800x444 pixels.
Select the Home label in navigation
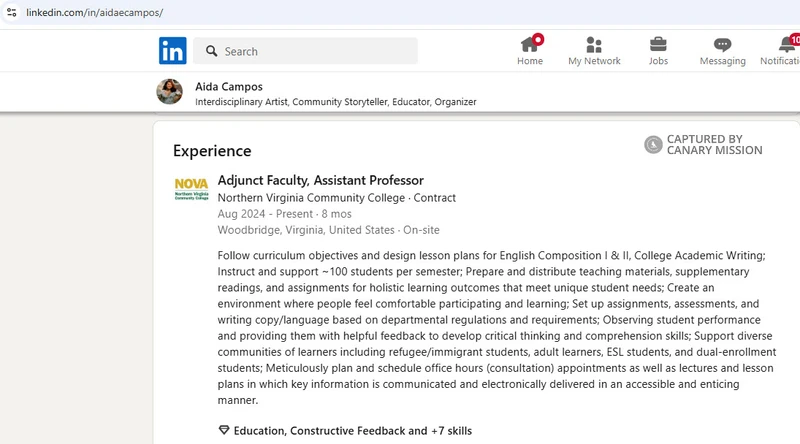(530, 61)
